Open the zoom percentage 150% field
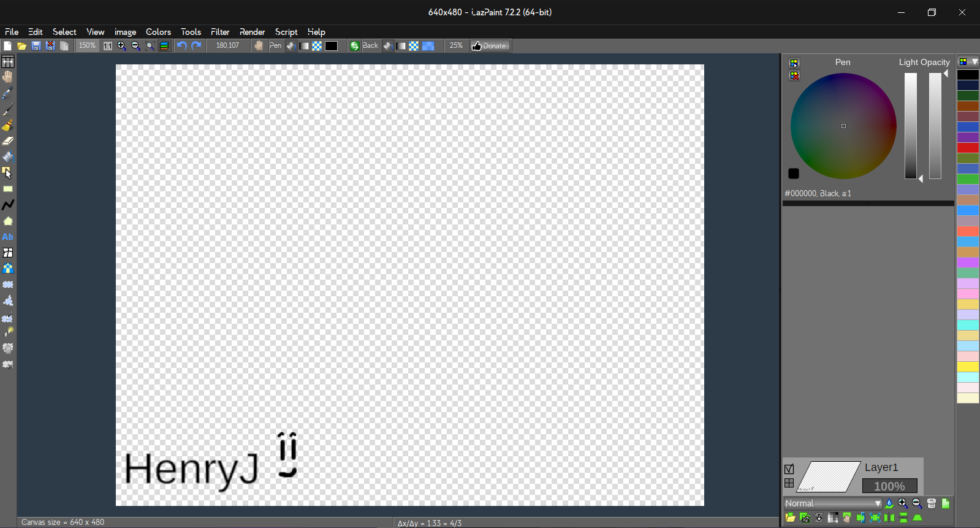This screenshot has width=980, height=528. point(87,46)
